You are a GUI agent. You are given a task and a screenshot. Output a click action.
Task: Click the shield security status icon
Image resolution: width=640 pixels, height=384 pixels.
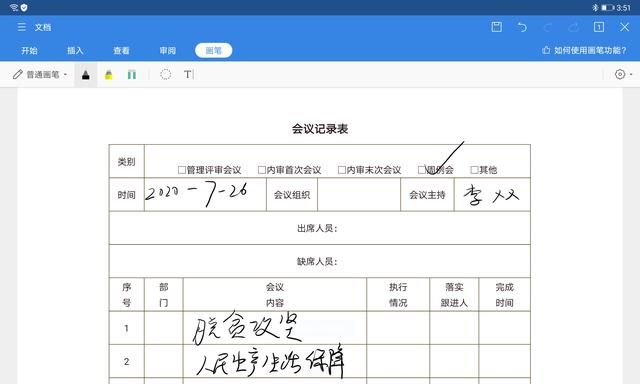click(x=24, y=7)
